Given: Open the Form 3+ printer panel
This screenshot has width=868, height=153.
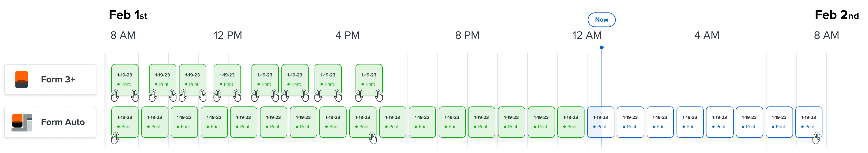Looking at the screenshot, I should click(x=51, y=79).
